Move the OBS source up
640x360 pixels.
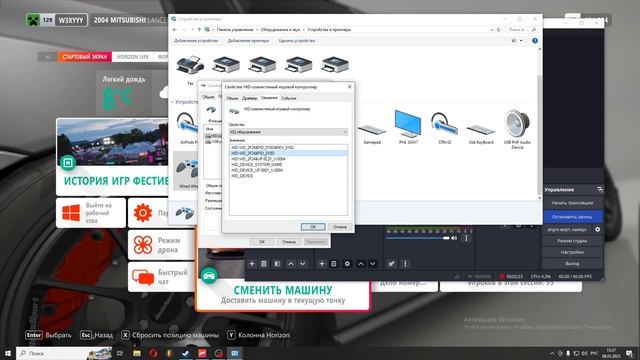pyautogui.click(x=361, y=264)
